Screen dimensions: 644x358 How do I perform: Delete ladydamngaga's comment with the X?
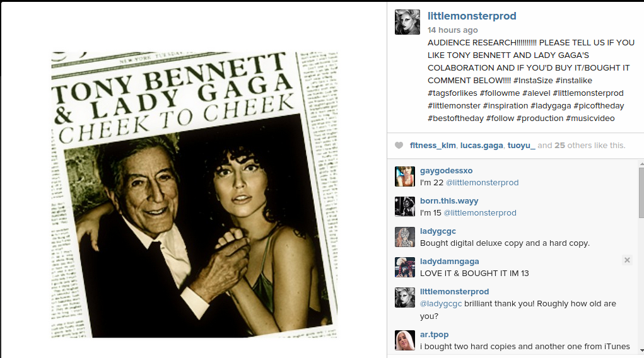[x=627, y=260]
